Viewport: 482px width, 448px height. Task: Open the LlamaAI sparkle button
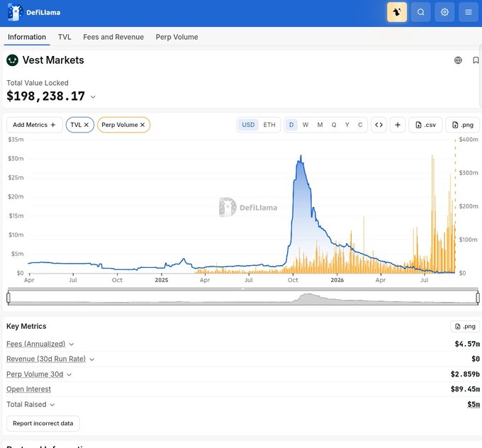(397, 12)
